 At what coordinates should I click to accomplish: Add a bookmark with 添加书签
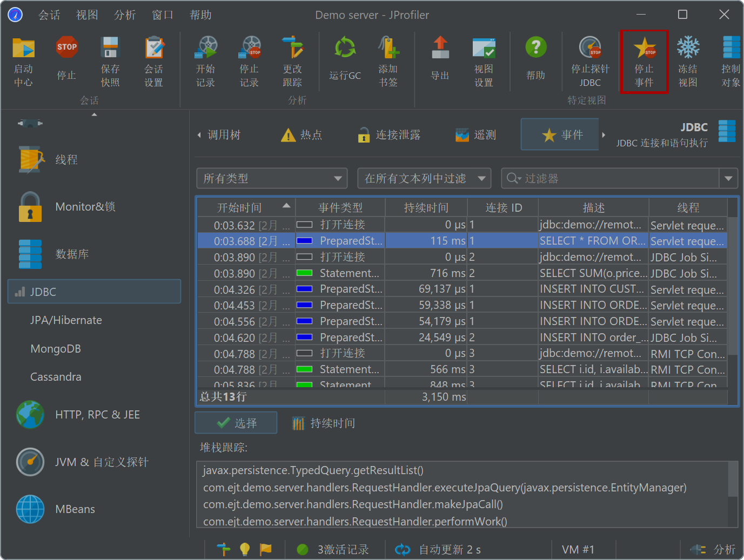(x=388, y=62)
